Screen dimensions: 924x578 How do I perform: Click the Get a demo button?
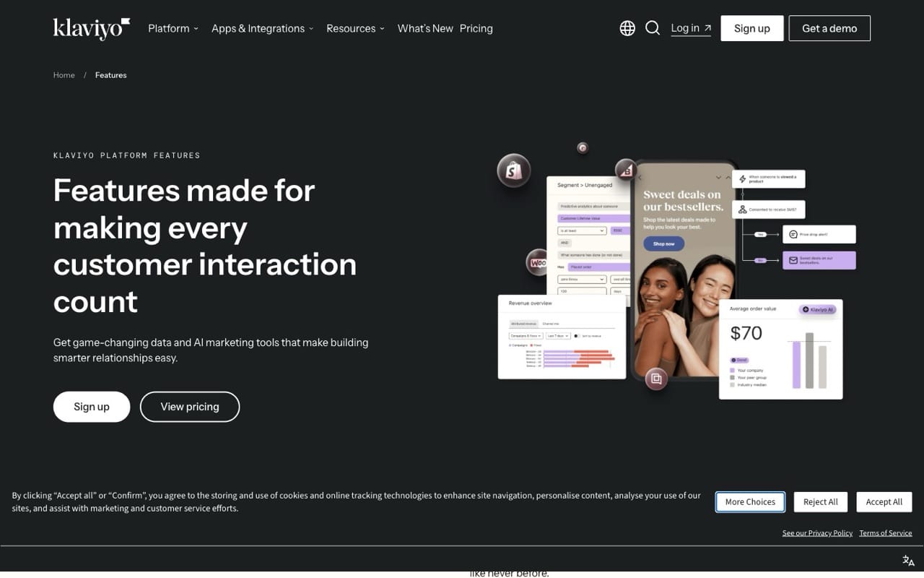829,28
